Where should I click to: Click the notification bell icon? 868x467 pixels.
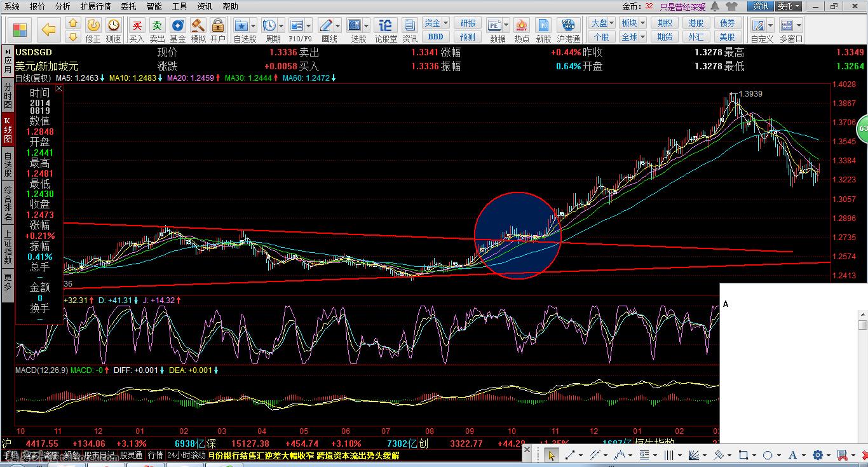(x=715, y=6)
